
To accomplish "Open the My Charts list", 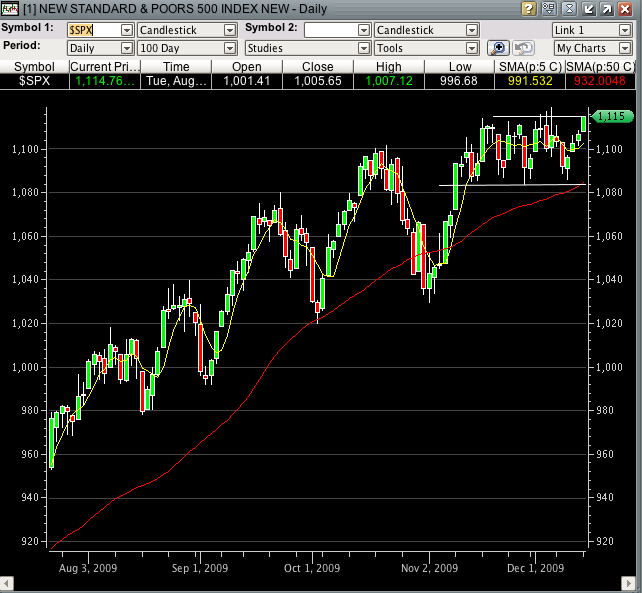I will [x=593, y=48].
